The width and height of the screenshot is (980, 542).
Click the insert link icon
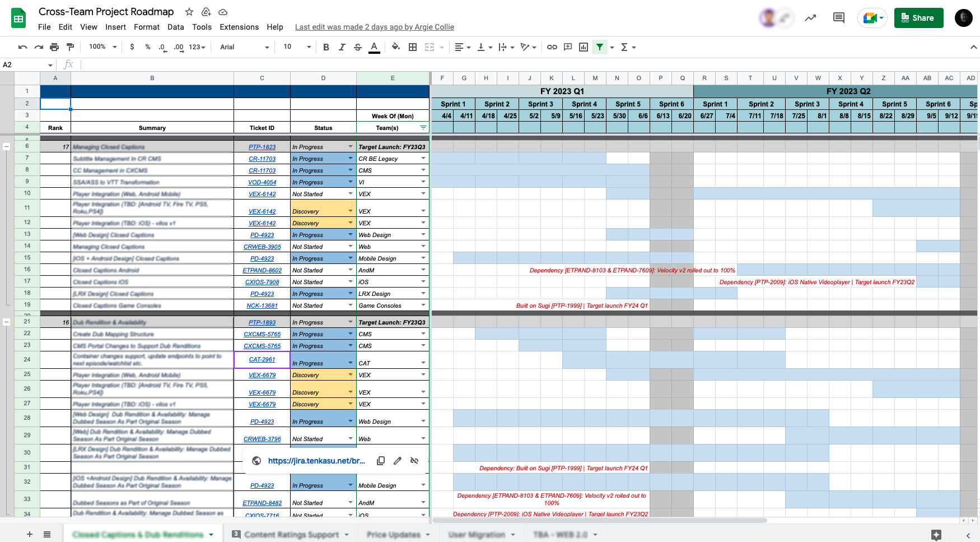pyautogui.click(x=552, y=47)
